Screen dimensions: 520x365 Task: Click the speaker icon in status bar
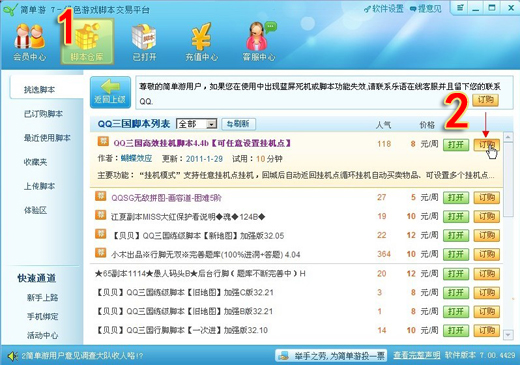tap(13, 356)
